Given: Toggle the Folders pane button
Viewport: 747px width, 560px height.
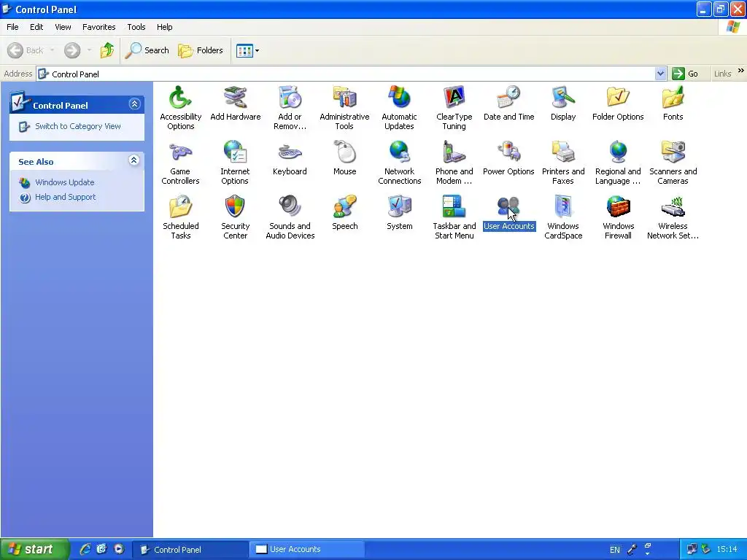Looking at the screenshot, I should point(200,50).
